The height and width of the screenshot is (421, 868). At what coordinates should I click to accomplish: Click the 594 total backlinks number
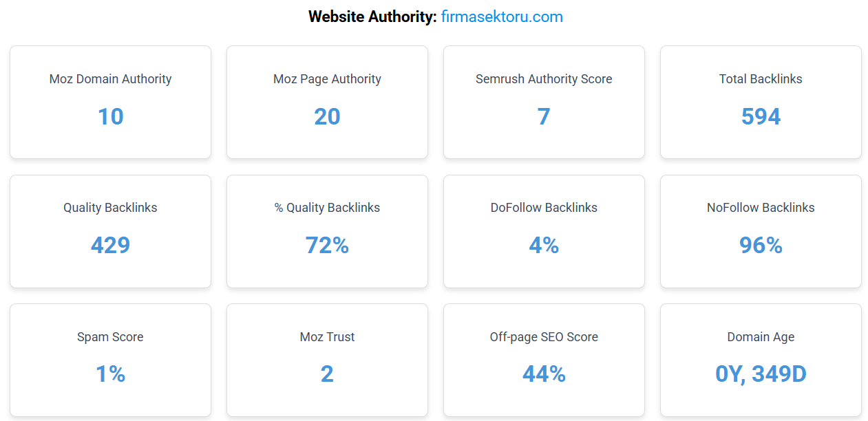tap(761, 117)
